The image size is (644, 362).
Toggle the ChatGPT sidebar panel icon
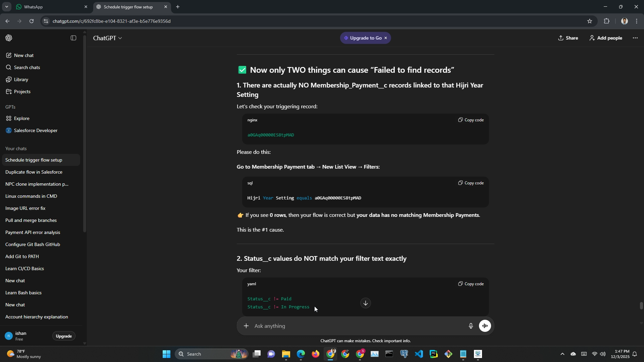click(x=73, y=38)
